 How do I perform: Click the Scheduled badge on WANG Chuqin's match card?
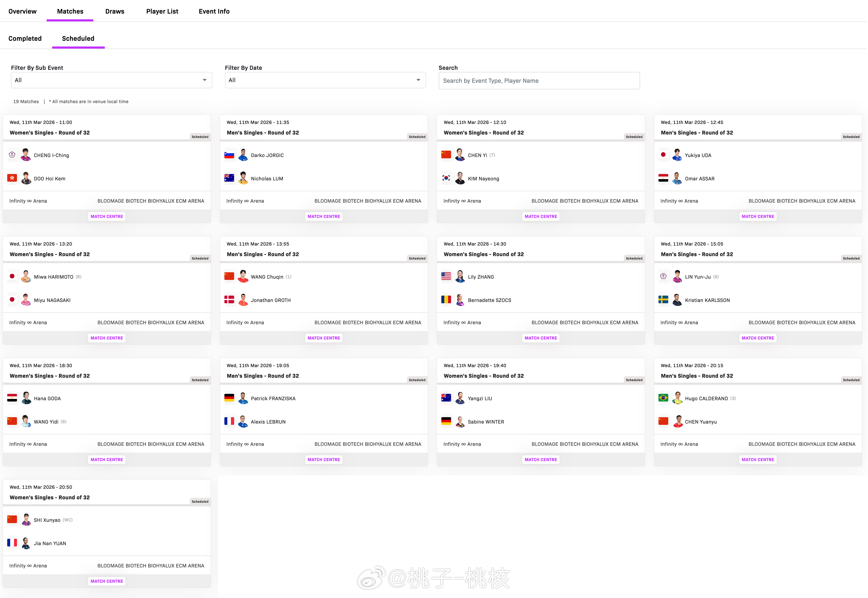[417, 258]
